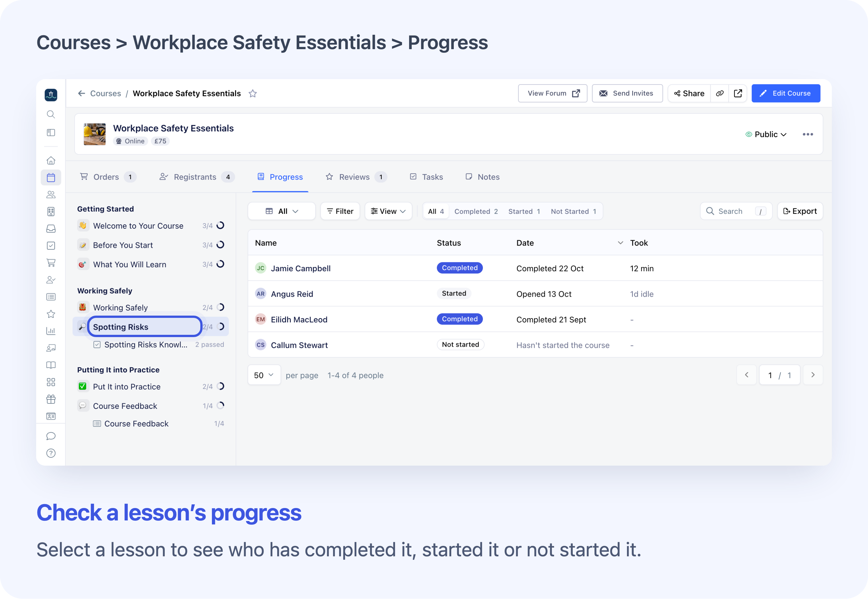Click the View Forum button

pyautogui.click(x=552, y=94)
